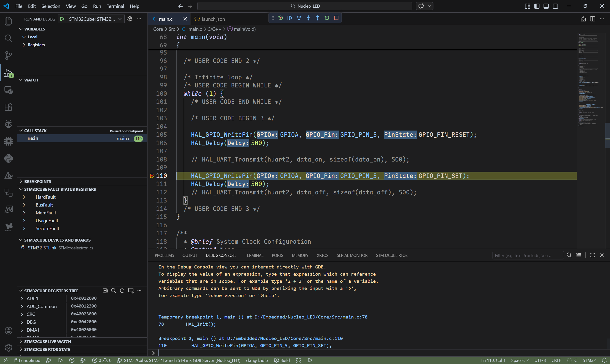610x364 pixels.
Task: Toggle the Secondary Side Bar layout button
Action: point(555,6)
